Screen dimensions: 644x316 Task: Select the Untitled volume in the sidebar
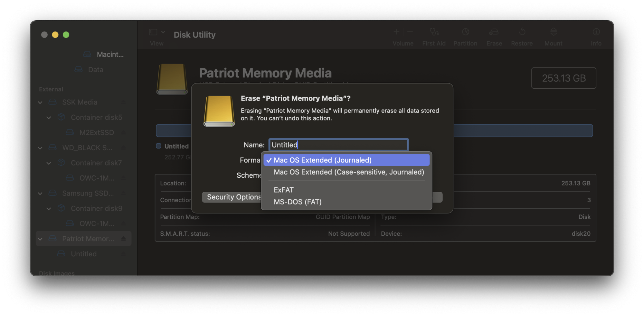coord(84,254)
